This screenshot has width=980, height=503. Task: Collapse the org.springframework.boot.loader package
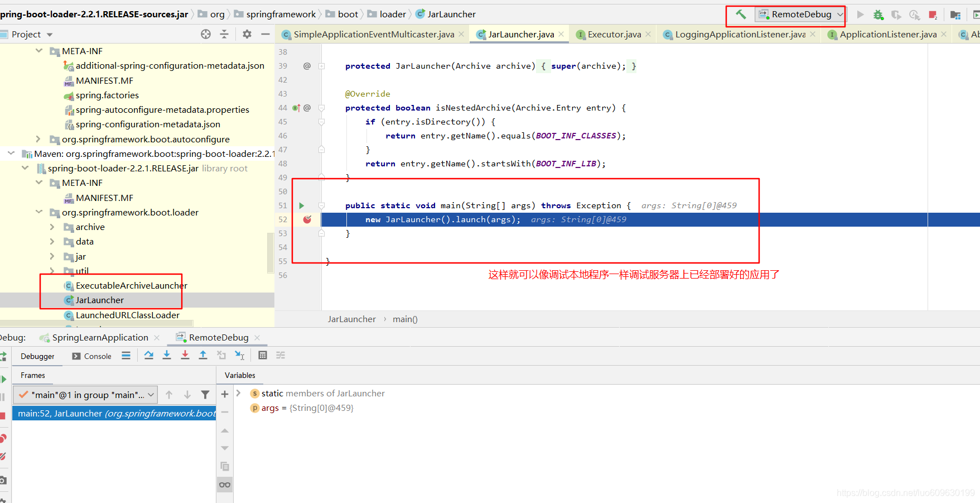tap(39, 212)
